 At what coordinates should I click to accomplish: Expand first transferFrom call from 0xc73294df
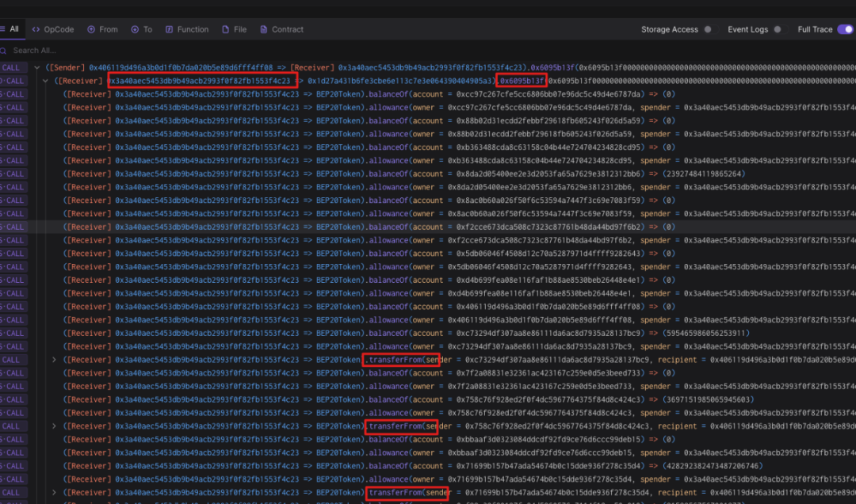point(54,360)
